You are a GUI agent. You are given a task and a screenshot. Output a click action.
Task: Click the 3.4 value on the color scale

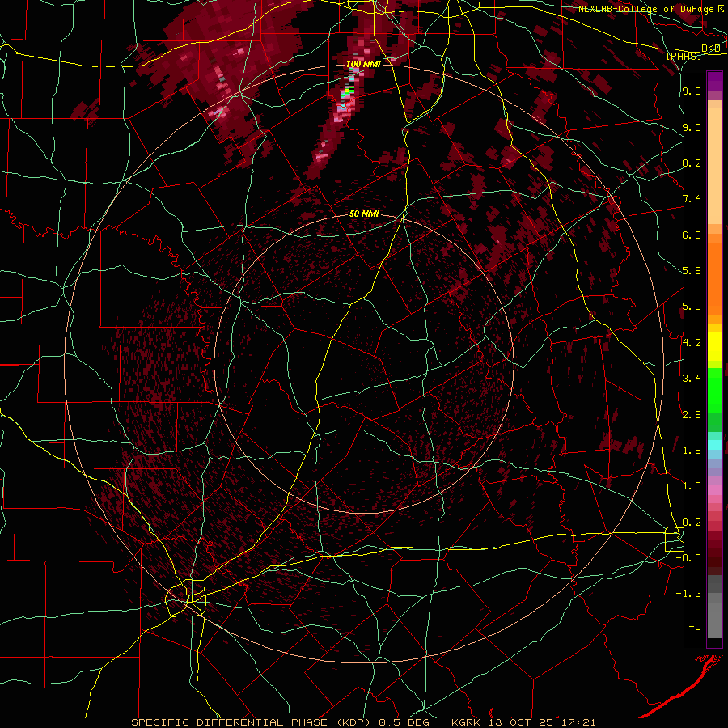click(692, 379)
